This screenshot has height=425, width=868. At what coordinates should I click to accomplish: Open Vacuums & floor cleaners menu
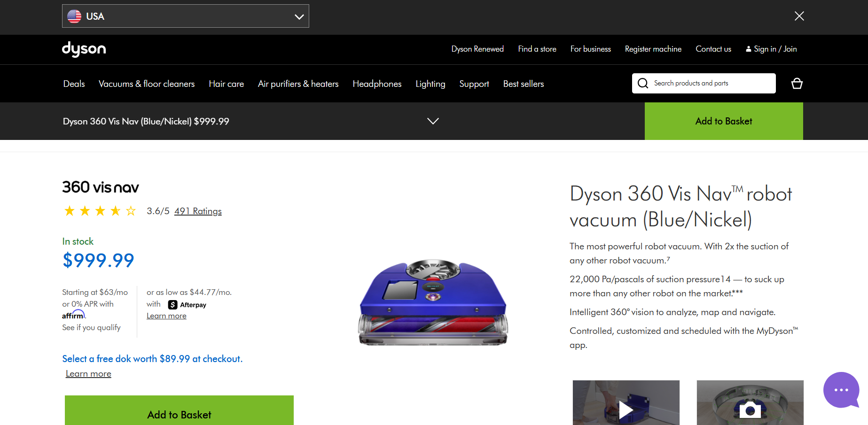[x=147, y=84]
